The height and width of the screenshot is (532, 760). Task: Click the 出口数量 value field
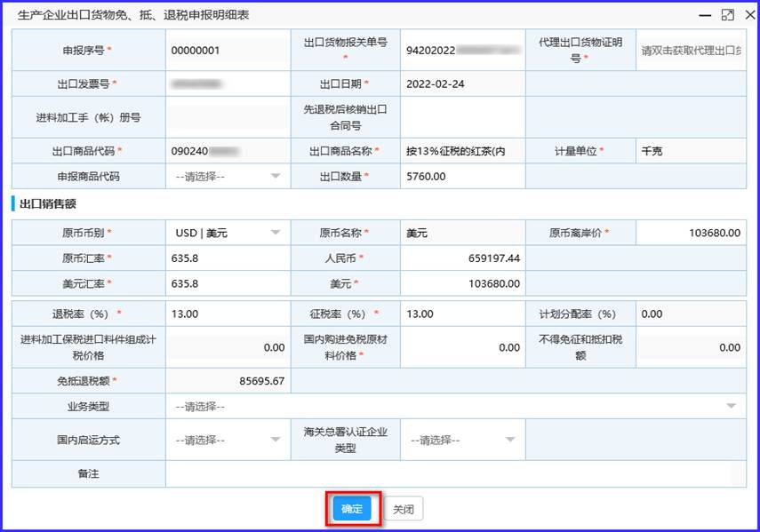pyautogui.click(x=462, y=176)
